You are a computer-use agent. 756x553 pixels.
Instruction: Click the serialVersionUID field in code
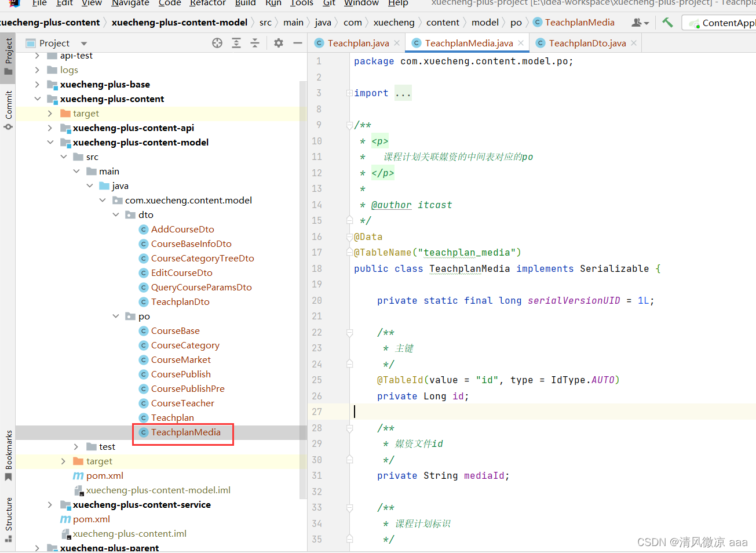[x=574, y=300]
